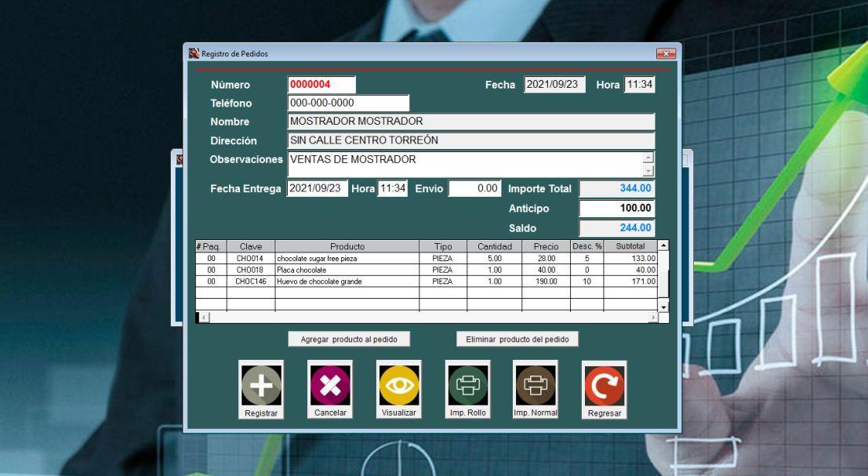Click Observaciones scroll down arrow
The width and height of the screenshot is (868, 476).
tap(648, 170)
